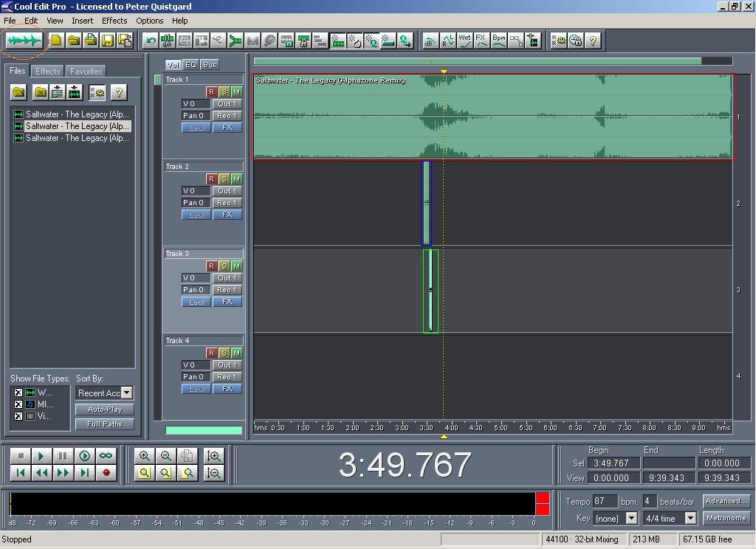Click the selection Begin time field
756x549 pixels.
[614, 463]
